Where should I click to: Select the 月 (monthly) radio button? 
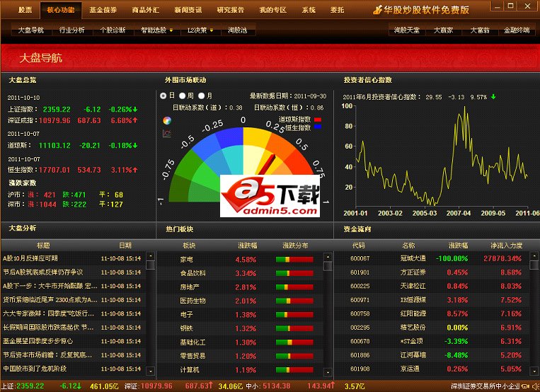(202, 96)
